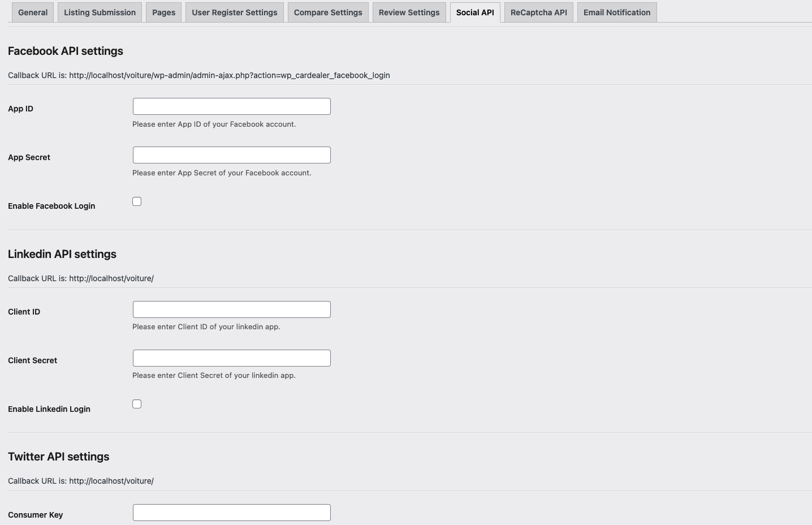Enable Facebook Login checkbox
Viewport: 812px width, 525px height.
[x=137, y=201]
